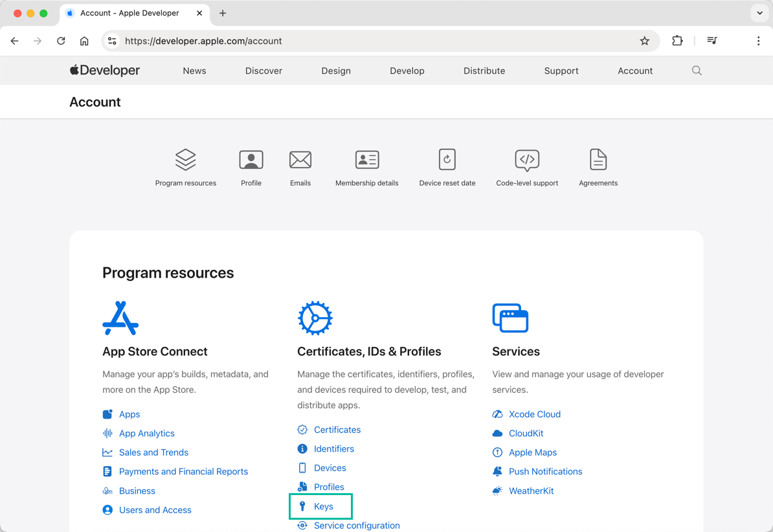Open the Develop menu item
773x532 pixels.
pos(407,71)
